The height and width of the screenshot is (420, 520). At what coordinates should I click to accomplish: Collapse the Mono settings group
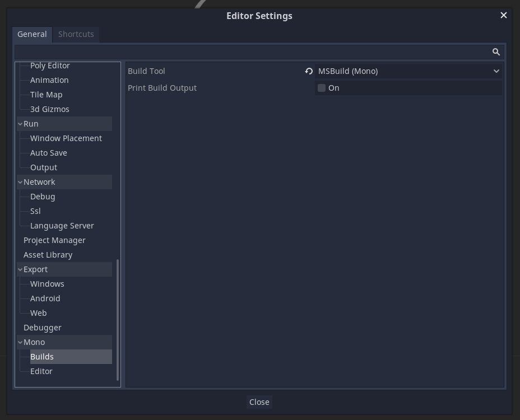20,342
